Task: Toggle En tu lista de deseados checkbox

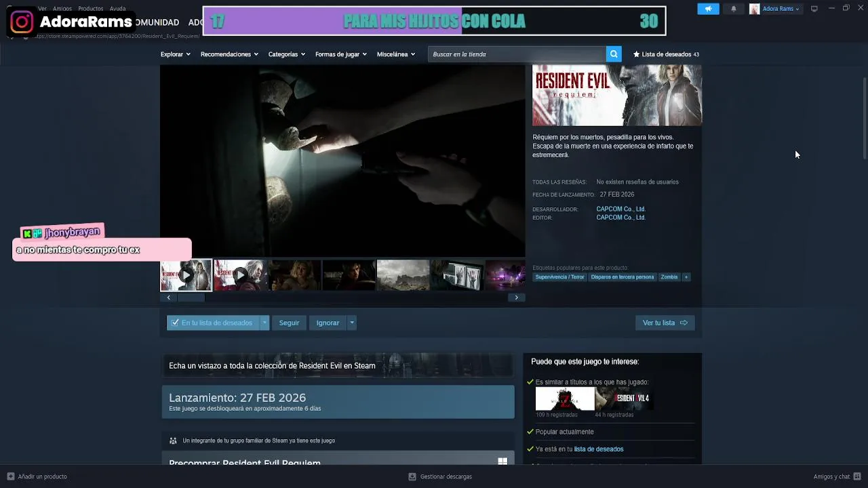Action: click(176, 323)
